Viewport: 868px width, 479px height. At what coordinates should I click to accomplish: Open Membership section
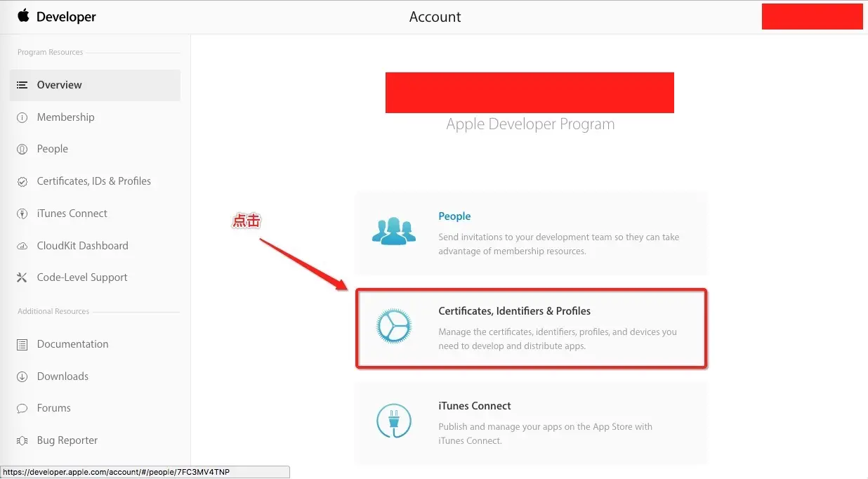pos(65,117)
